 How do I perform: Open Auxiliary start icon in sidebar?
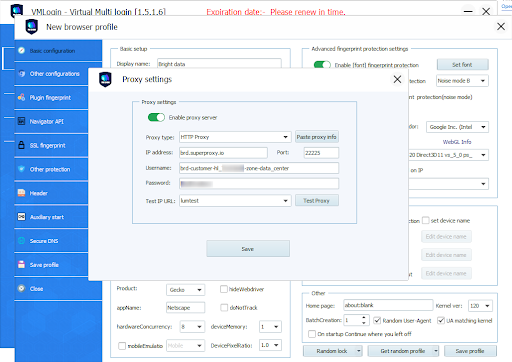[x=21, y=217]
